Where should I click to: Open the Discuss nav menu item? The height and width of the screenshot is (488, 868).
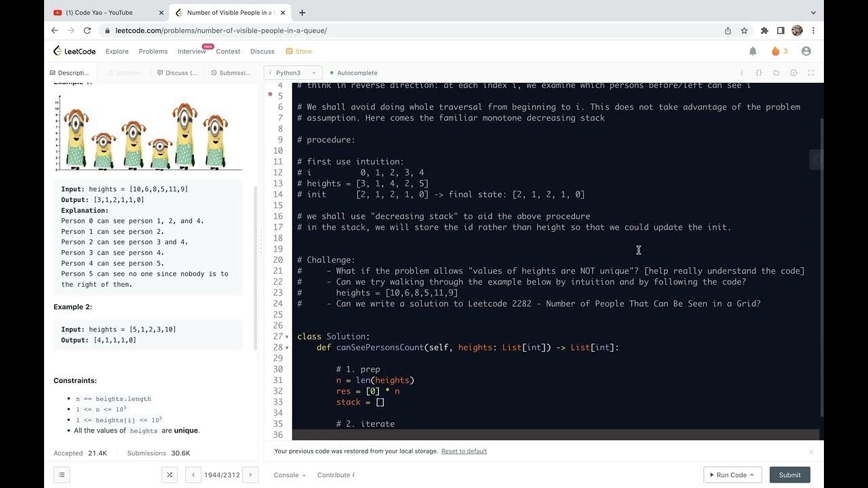(262, 51)
